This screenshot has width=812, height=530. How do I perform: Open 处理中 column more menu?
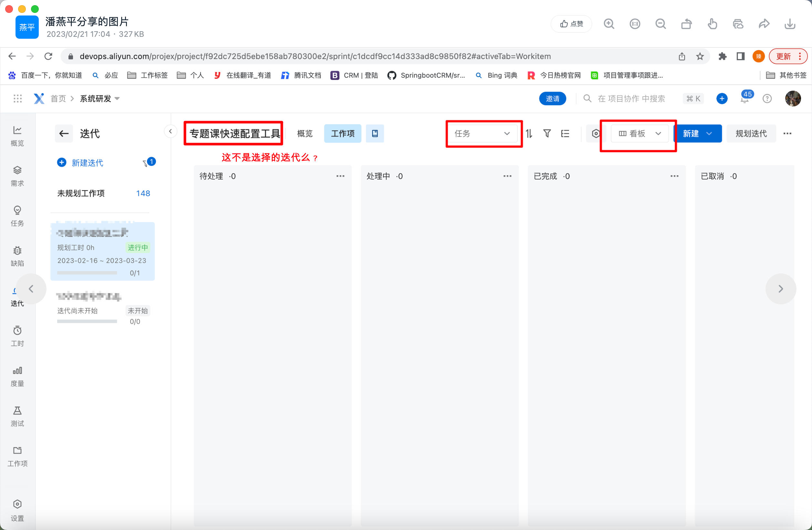click(507, 176)
